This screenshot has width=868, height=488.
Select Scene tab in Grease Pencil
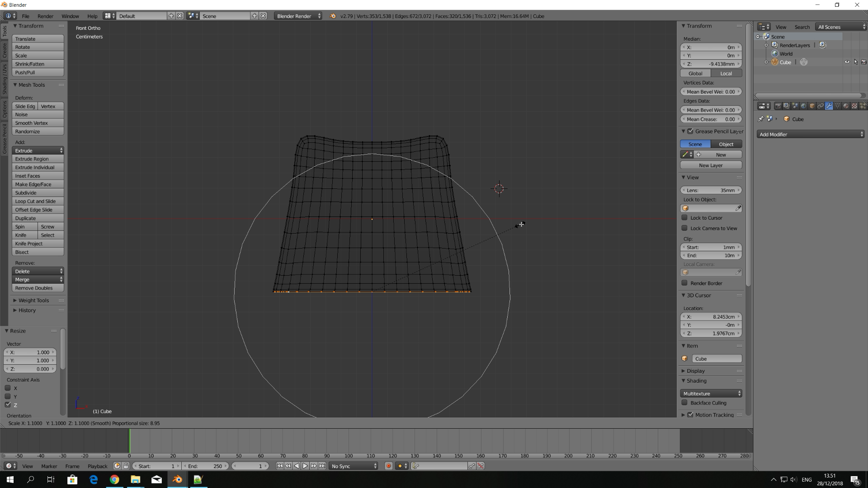tap(695, 144)
